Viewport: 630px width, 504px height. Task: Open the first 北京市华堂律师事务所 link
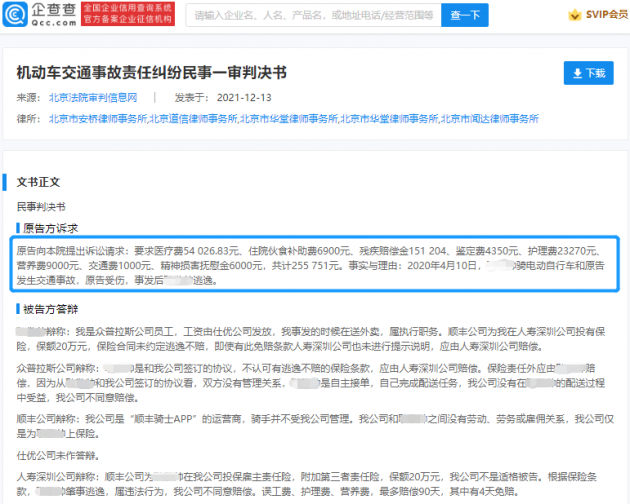(x=289, y=119)
